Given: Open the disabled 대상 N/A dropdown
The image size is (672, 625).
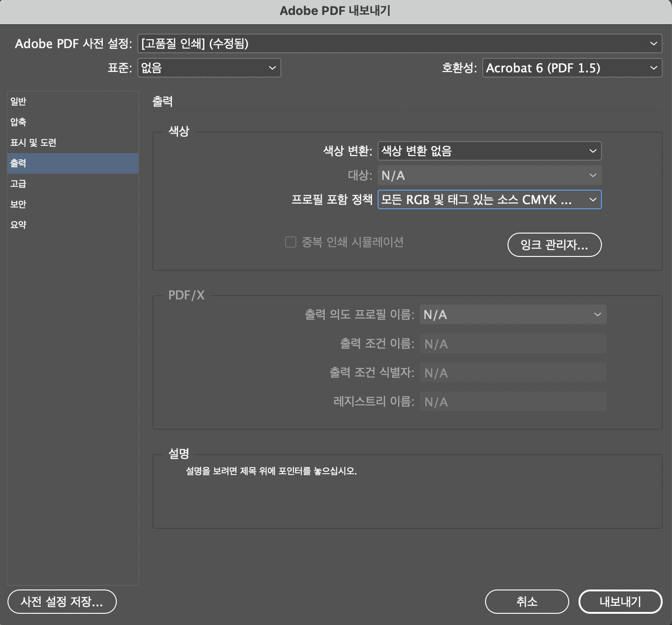Looking at the screenshot, I should tap(489, 175).
